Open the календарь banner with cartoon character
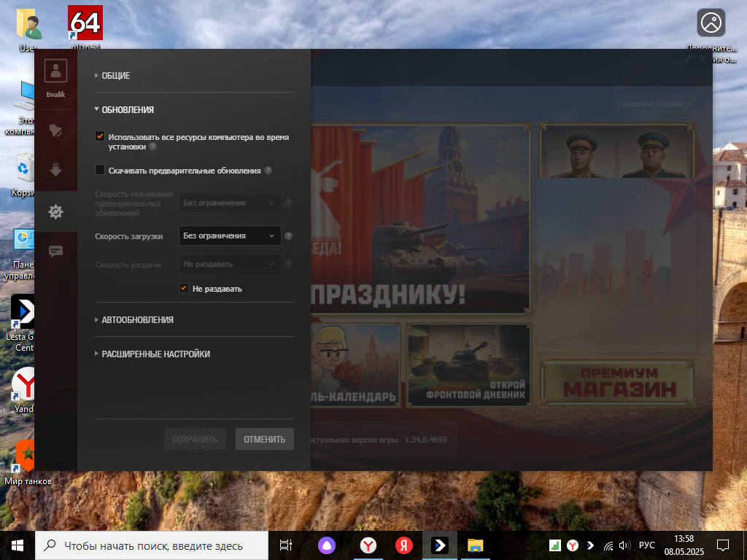Screen dimensions: 747x560 coord(355,365)
